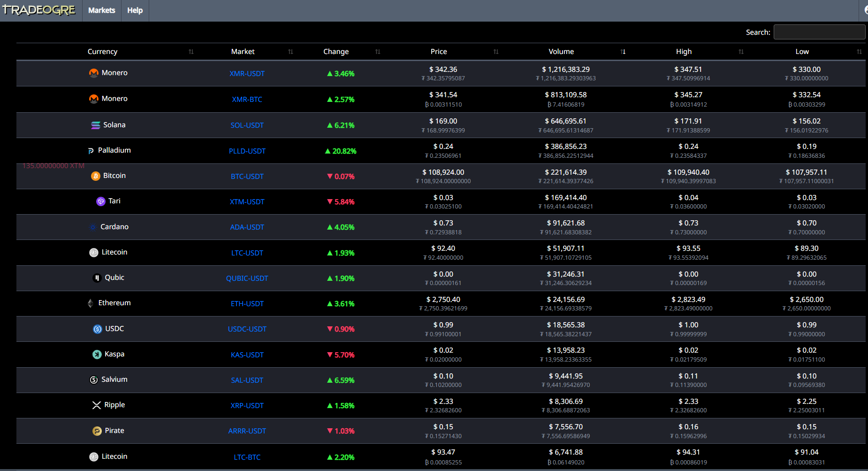The width and height of the screenshot is (868, 471).
Task: Sort table by Change column arrows
Action: pyautogui.click(x=378, y=52)
